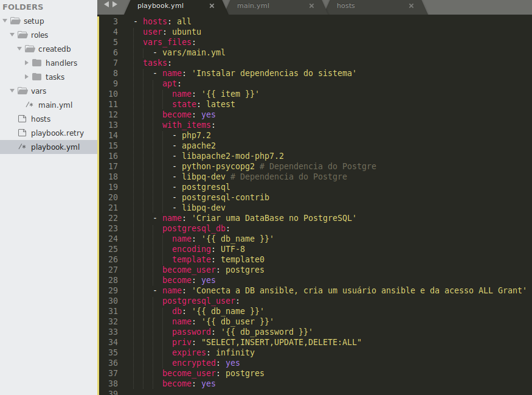Viewport: 532px width, 395px height.
Task: Collapse the setup folder arrow
Action: pos(5,21)
